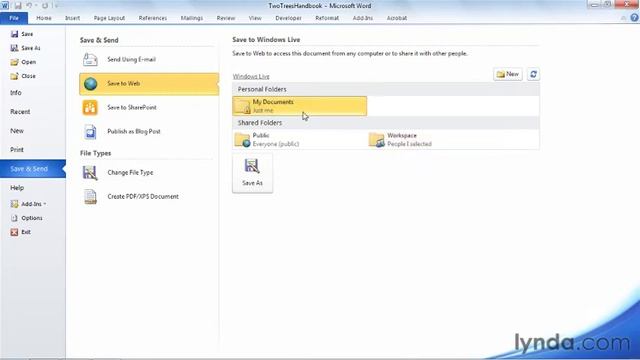Click the Workspace shared folder icon
The image size is (640, 360).
pos(377,140)
